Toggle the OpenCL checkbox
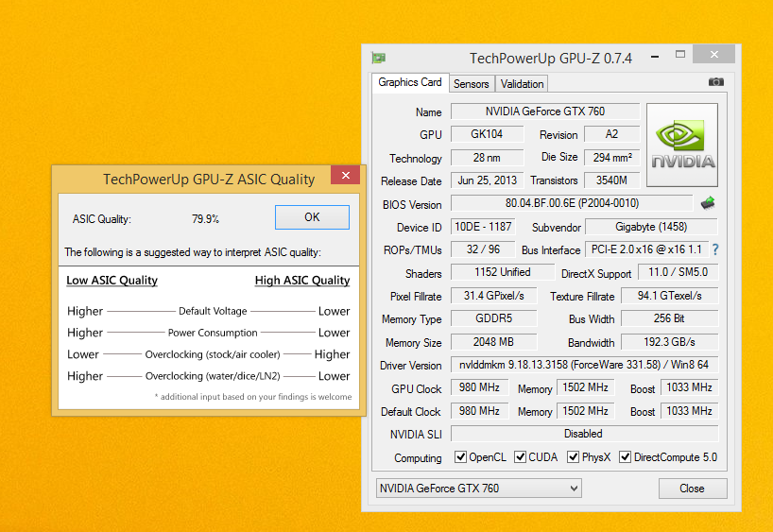Viewport: 773px width, 532px height. click(x=460, y=457)
